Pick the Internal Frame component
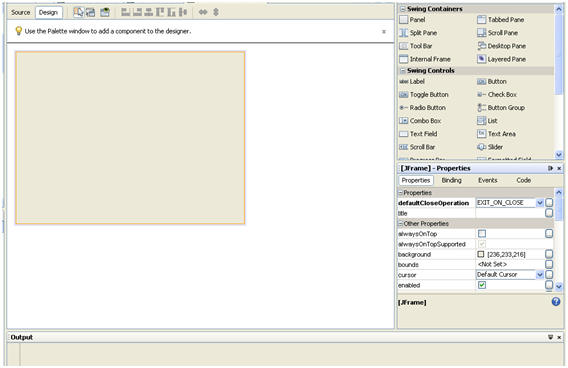The height and width of the screenshot is (368, 568). coord(425,59)
